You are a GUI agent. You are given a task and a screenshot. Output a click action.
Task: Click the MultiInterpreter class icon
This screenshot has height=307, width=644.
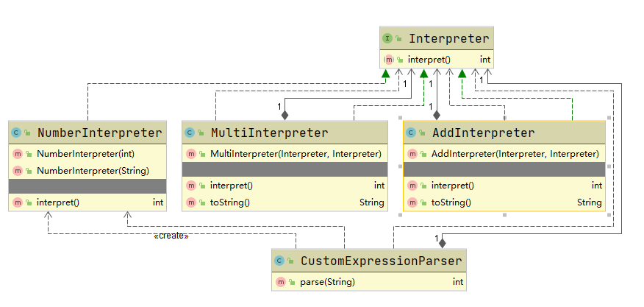(x=190, y=133)
